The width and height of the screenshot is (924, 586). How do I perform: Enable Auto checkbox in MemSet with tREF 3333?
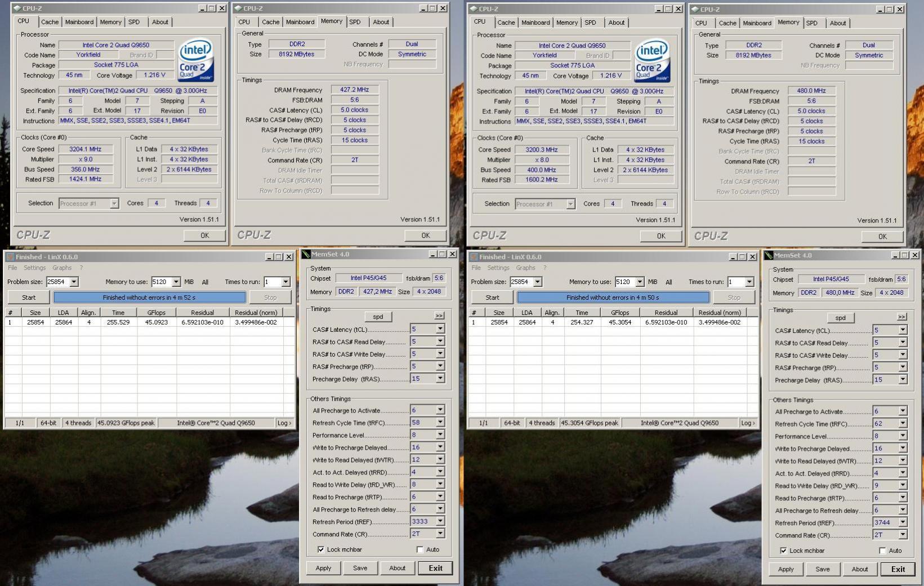click(x=420, y=549)
